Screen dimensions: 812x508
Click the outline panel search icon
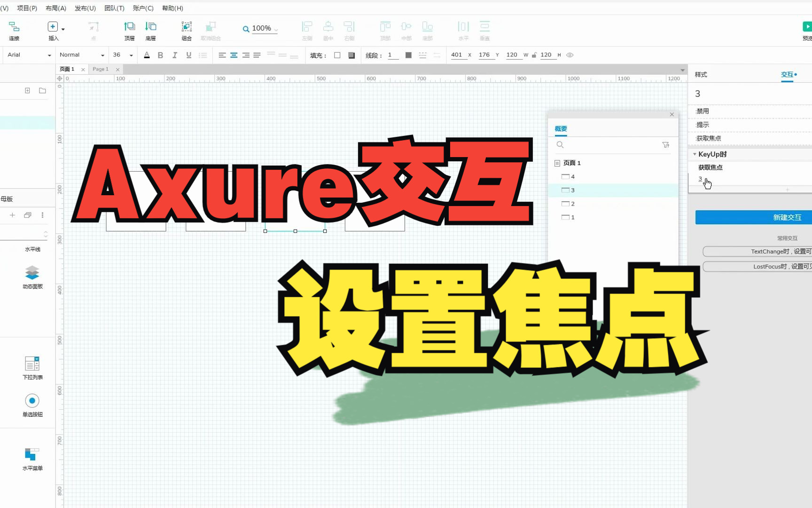pyautogui.click(x=560, y=145)
